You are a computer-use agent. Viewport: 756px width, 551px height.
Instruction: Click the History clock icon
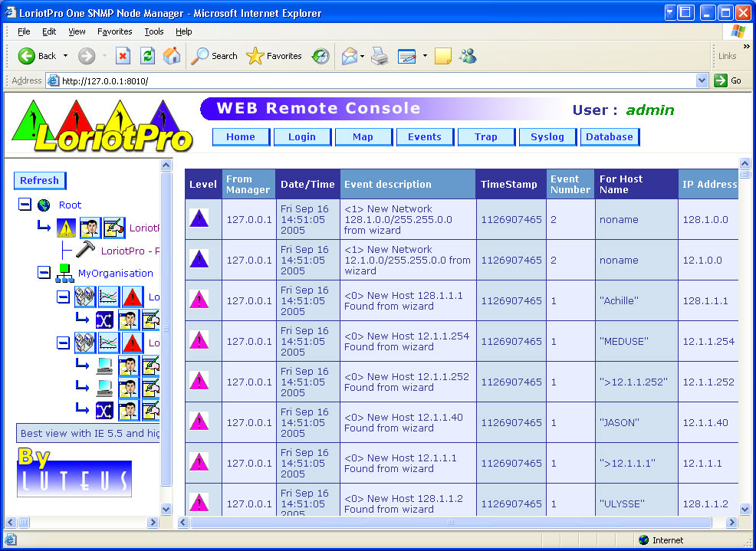[x=320, y=56]
